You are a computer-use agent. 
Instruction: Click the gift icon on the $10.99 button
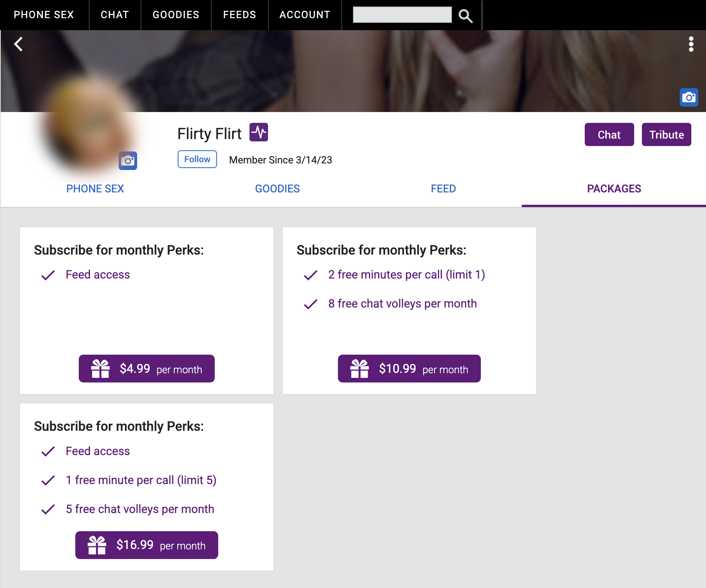pyautogui.click(x=360, y=369)
